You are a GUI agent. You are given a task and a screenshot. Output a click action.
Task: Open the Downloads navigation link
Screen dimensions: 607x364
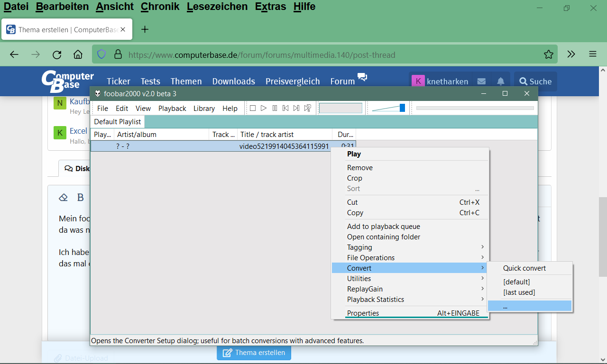click(x=234, y=82)
